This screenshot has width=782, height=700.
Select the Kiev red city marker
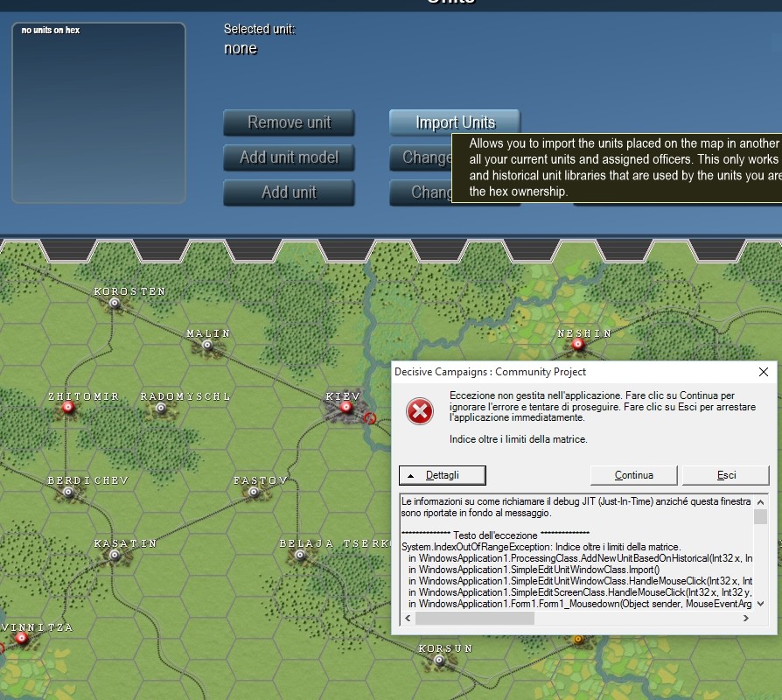coord(346,407)
